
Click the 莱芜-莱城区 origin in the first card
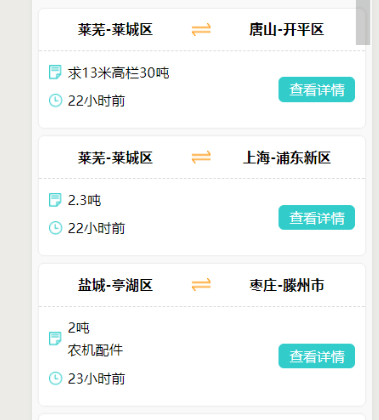115,29
